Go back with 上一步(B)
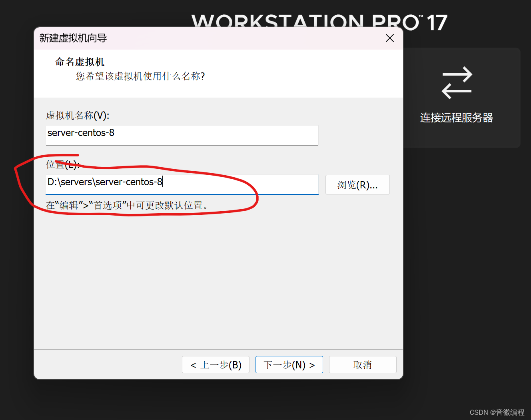This screenshot has height=420, width=531. pos(216,365)
